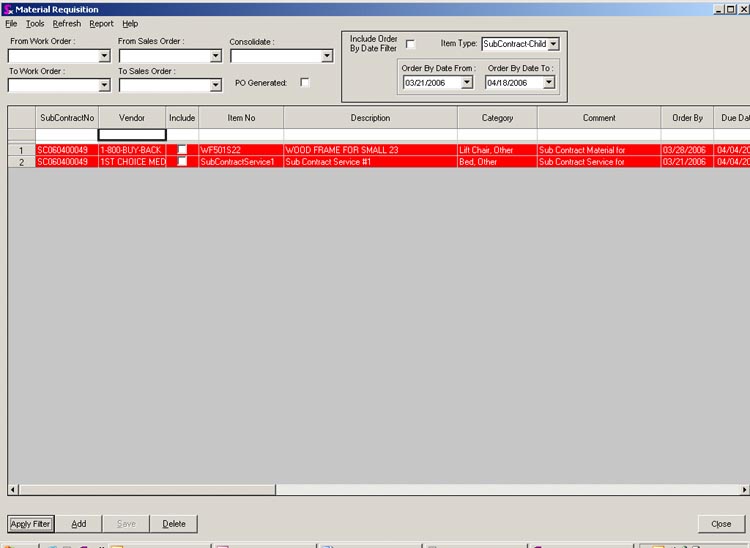Open the Item Type dropdown
The height and width of the screenshot is (548, 750).
(553, 44)
